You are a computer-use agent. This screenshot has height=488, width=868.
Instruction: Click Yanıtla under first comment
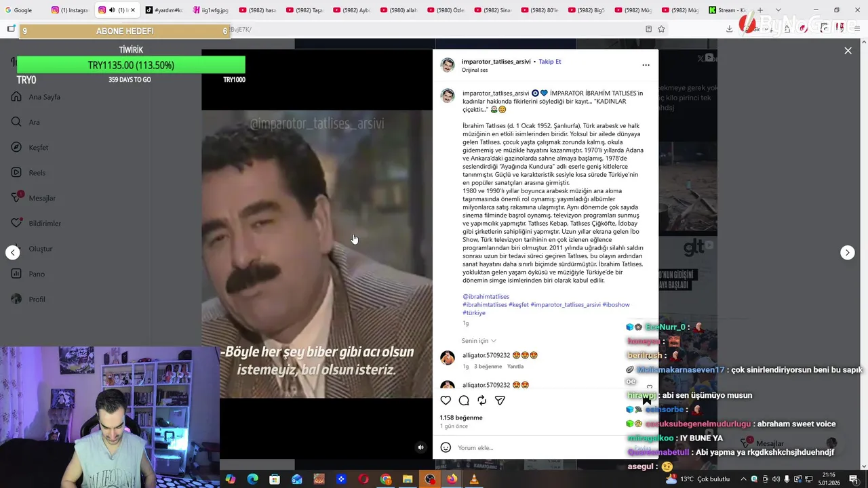point(515,367)
